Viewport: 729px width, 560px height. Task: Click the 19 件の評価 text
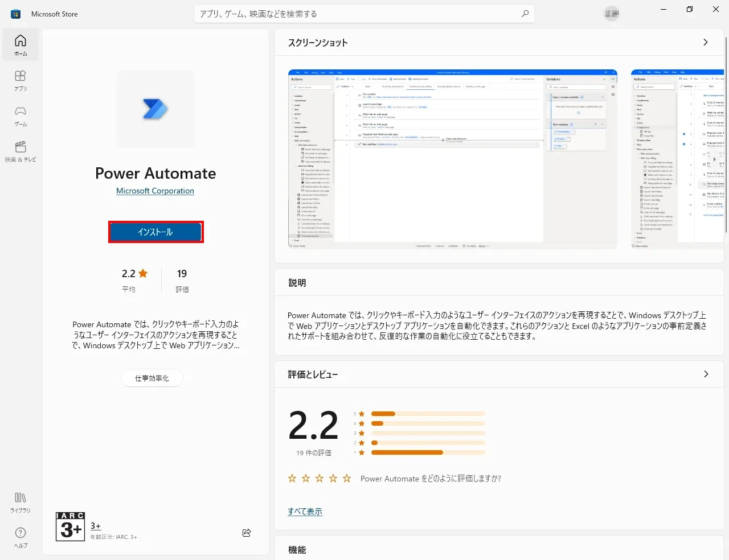[x=314, y=453]
